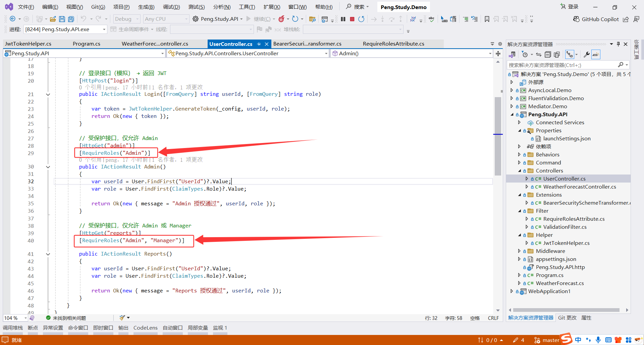This screenshot has height=345, width=644.
Task: Click the Open File folder icon
Action: (53, 19)
